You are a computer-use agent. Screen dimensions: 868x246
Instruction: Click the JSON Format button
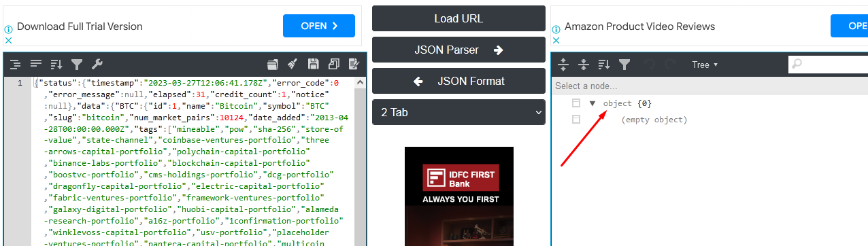point(458,81)
